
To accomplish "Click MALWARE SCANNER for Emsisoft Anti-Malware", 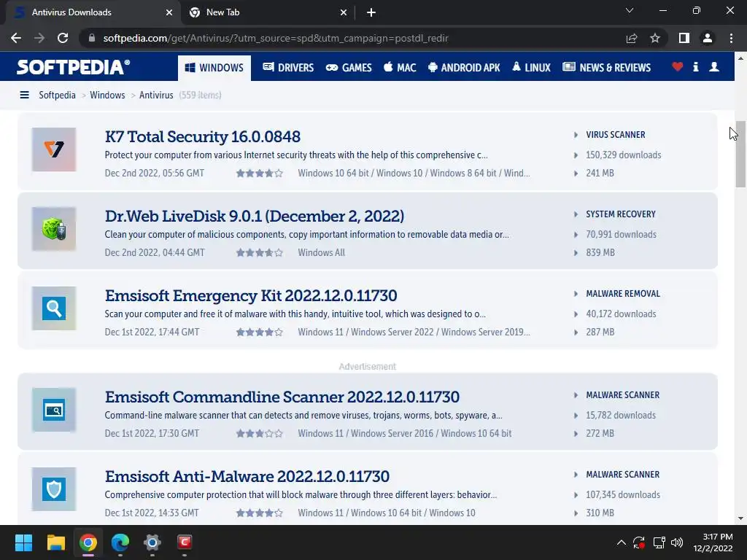I will [623, 475].
